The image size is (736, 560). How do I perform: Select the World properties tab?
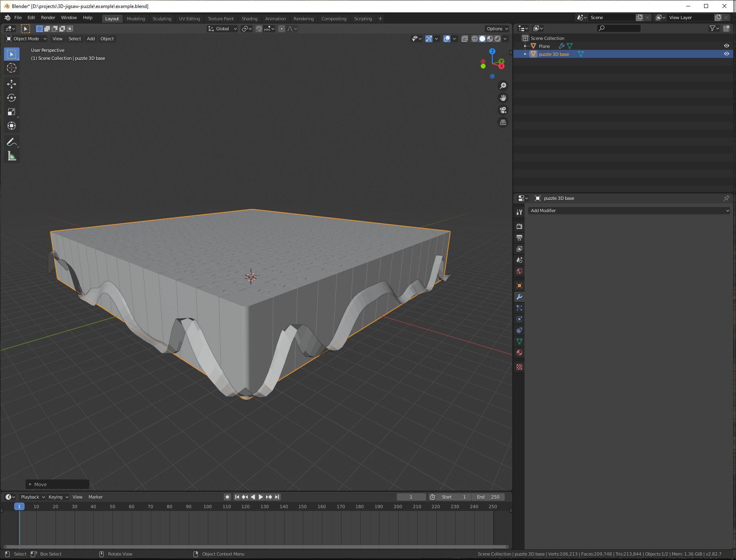[519, 271]
